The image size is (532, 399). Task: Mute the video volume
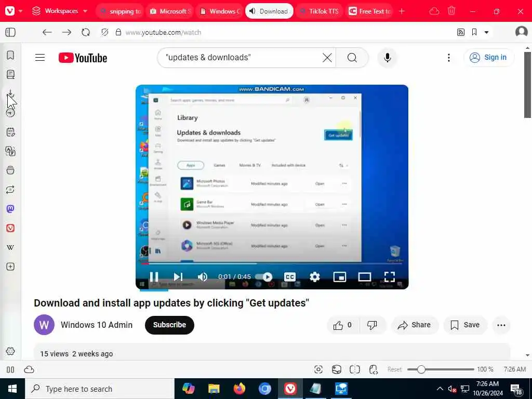(x=203, y=277)
